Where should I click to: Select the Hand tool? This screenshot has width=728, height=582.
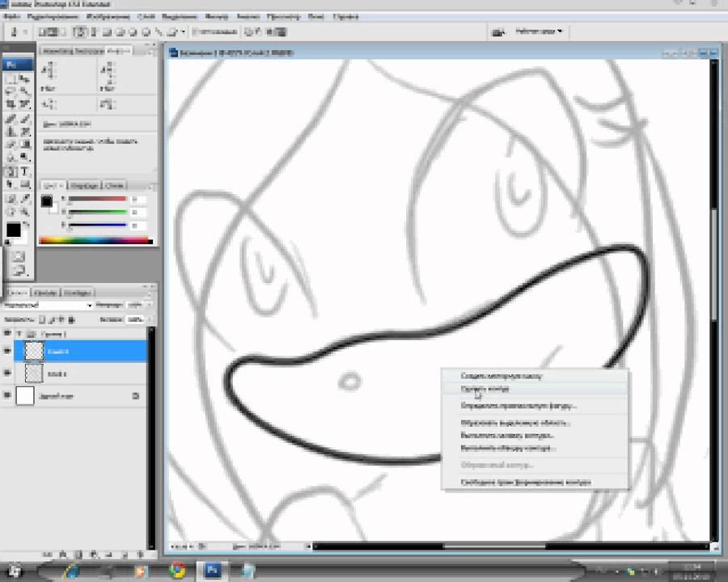tap(11, 212)
